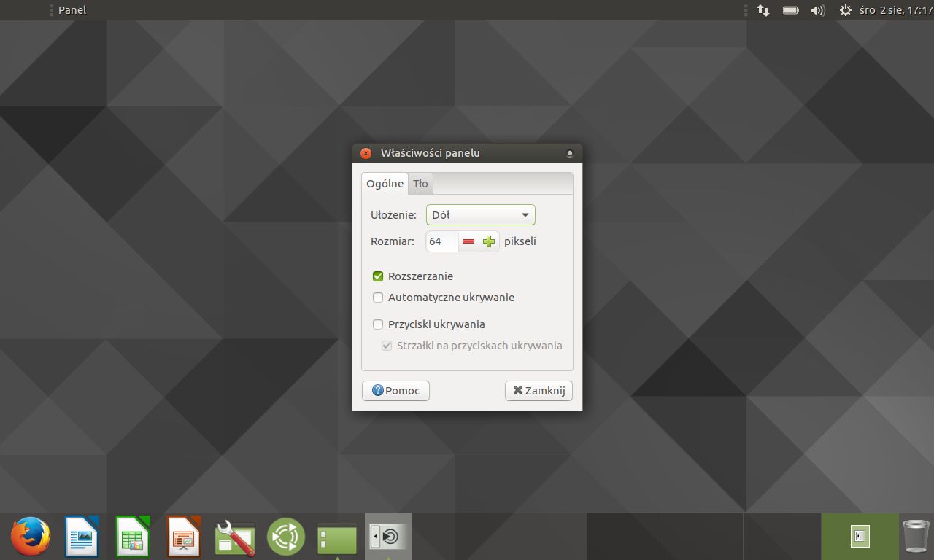Open LibreOffice Impress launcher

pyautogui.click(x=183, y=537)
